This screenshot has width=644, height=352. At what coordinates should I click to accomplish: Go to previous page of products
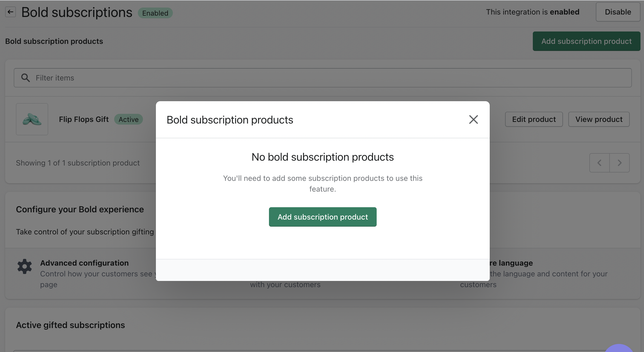point(599,163)
